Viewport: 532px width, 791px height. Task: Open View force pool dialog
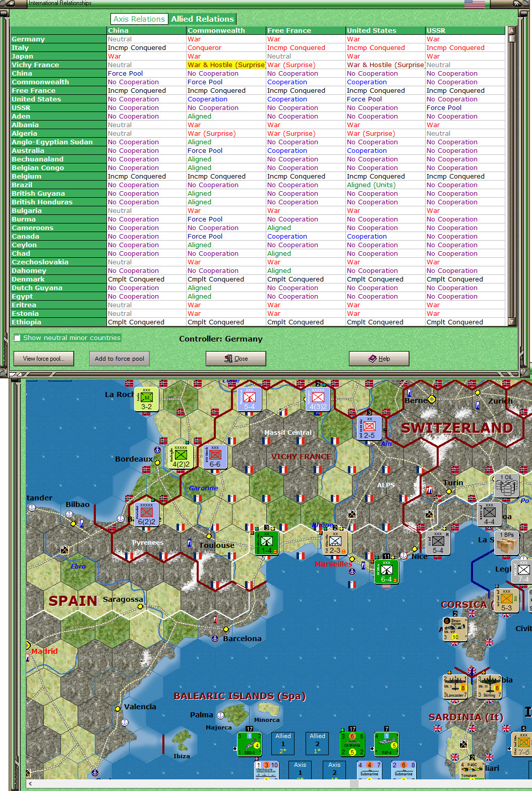43,359
